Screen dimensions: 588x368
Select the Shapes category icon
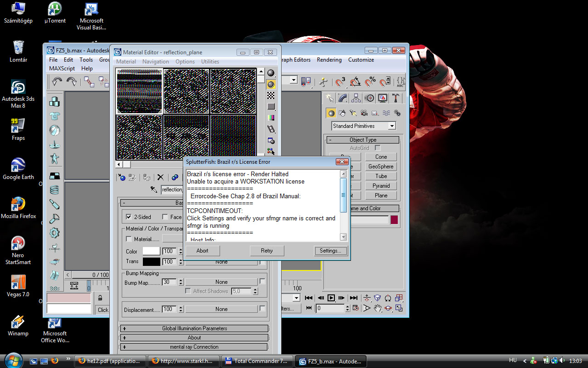342,113
